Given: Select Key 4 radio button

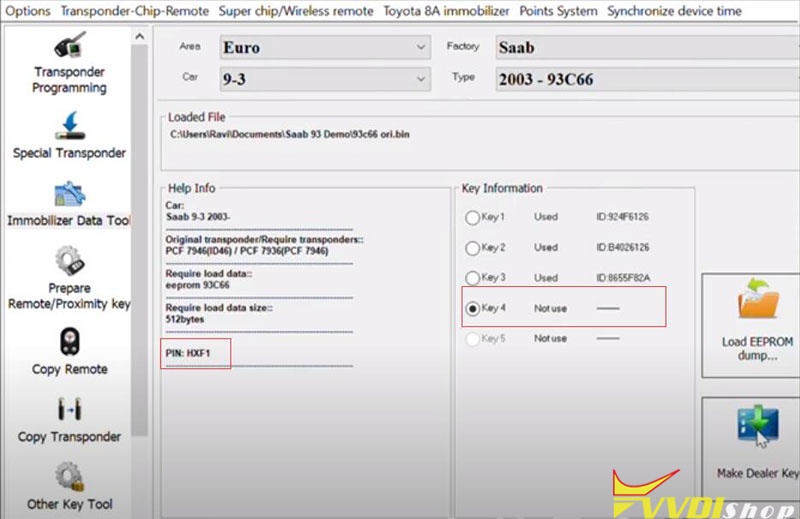Looking at the screenshot, I should 472,309.
